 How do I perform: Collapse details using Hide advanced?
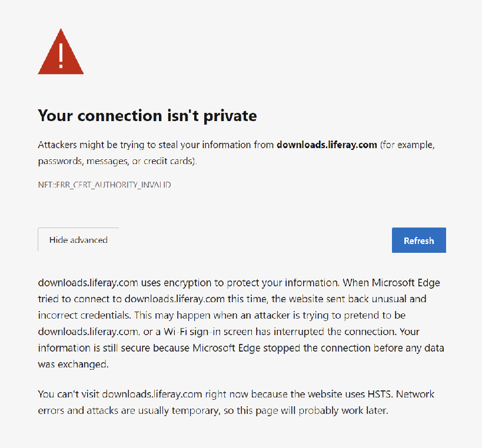pyautogui.click(x=78, y=239)
